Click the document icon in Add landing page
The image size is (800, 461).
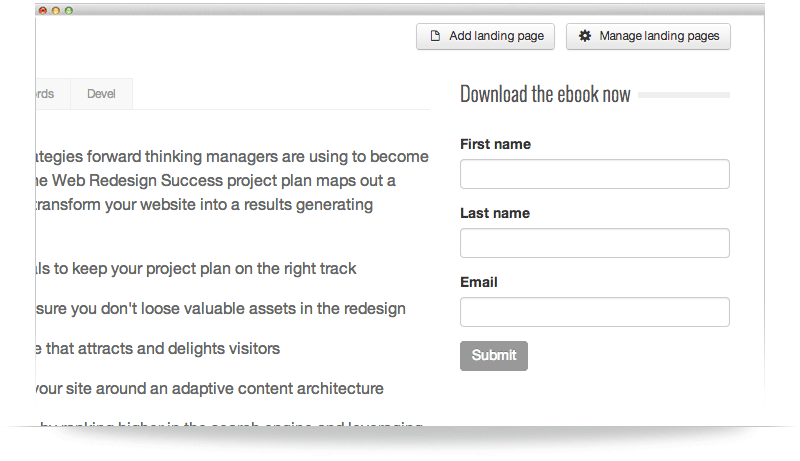pyautogui.click(x=435, y=36)
